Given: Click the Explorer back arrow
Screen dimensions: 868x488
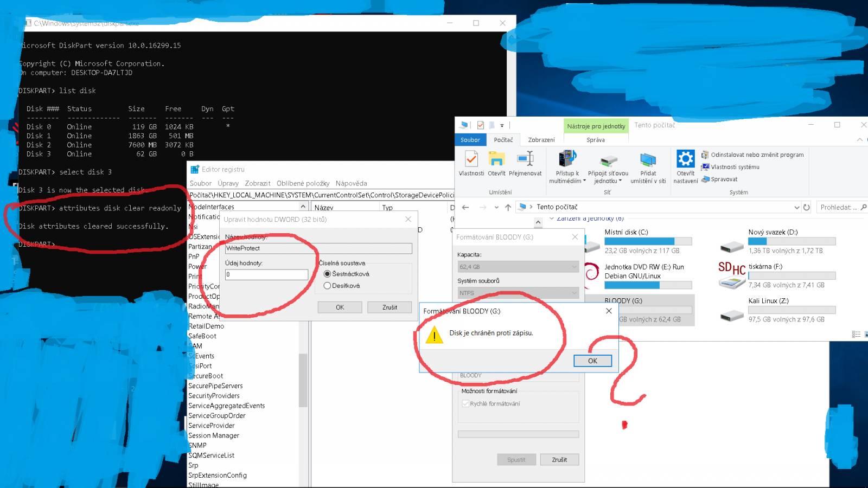Looking at the screenshot, I should coord(465,207).
